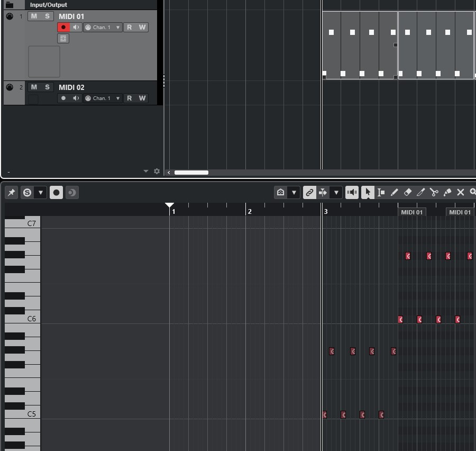Solo the MIDI 01 track
The width and height of the screenshot is (476, 451).
pyautogui.click(x=47, y=16)
